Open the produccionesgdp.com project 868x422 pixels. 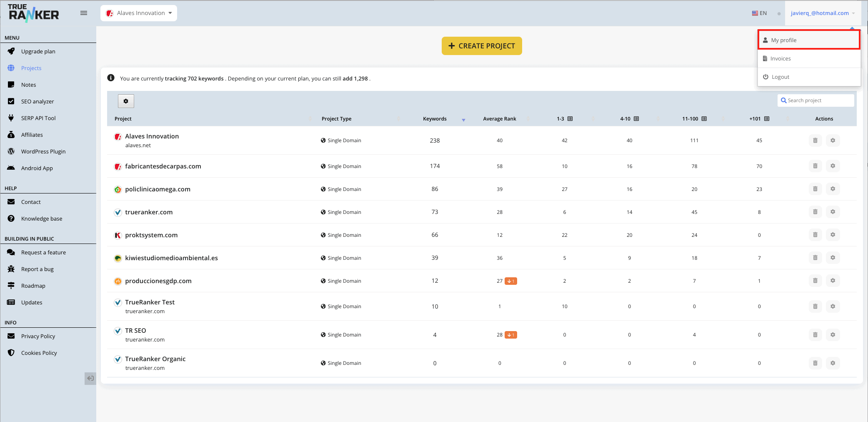coord(158,281)
